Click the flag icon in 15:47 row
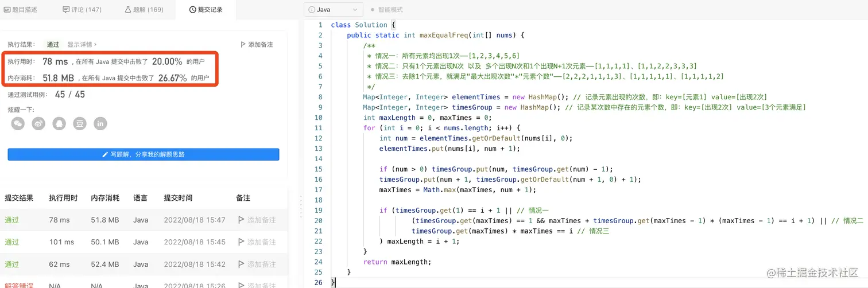 pos(241,220)
